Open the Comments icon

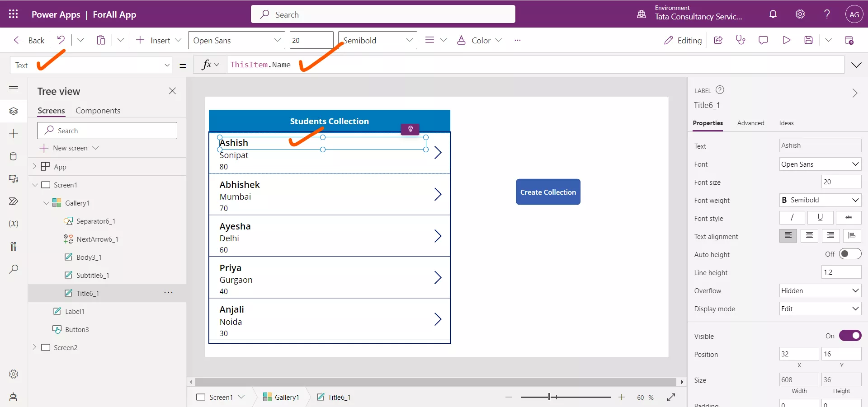[x=763, y=40]
